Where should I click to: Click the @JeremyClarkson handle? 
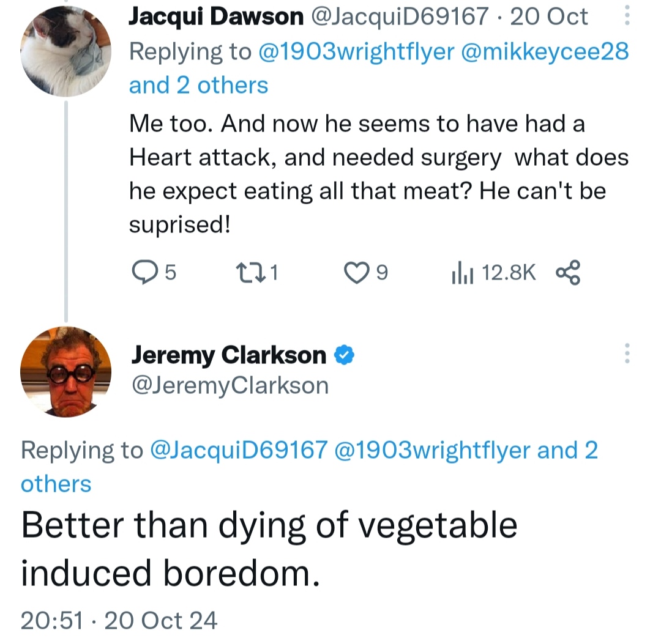(230, 385)
